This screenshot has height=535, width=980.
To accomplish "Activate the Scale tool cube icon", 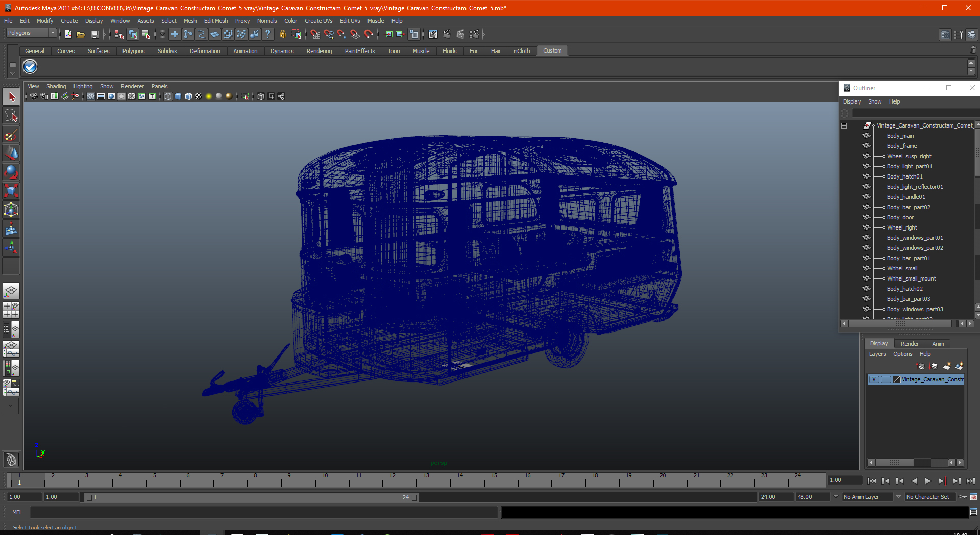I will 11,191.
